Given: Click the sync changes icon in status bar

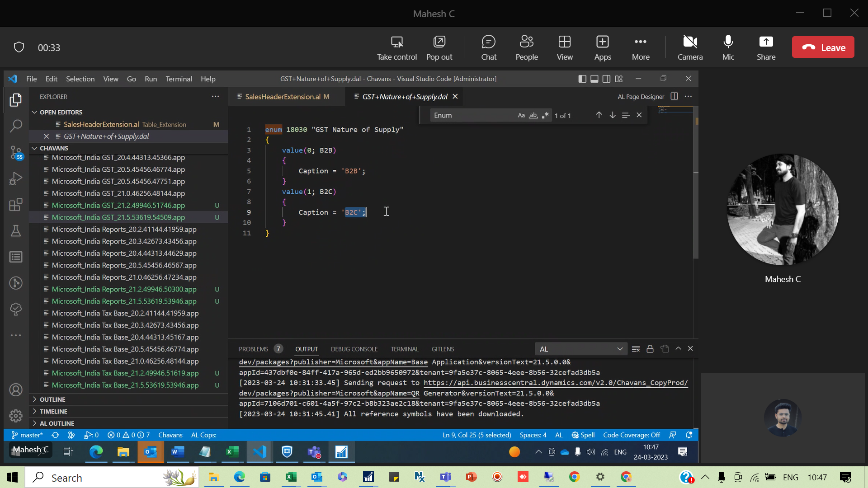Looking at the screenshot, I should 55,435.
